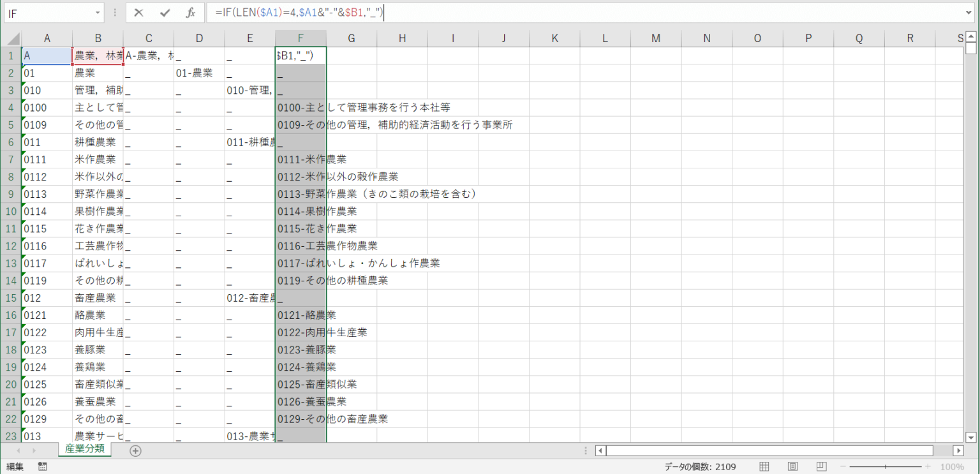This screenshot has height=474, width=980.
Task: Open the Insert Function (fx) dialog
Action: tap(190, 13)
